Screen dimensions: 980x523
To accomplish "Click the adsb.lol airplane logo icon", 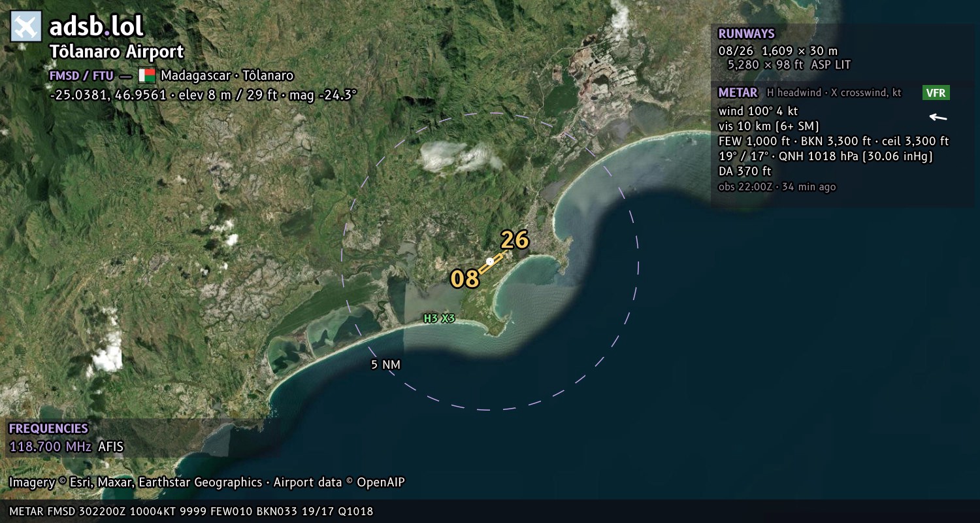I will coord(26,26).
